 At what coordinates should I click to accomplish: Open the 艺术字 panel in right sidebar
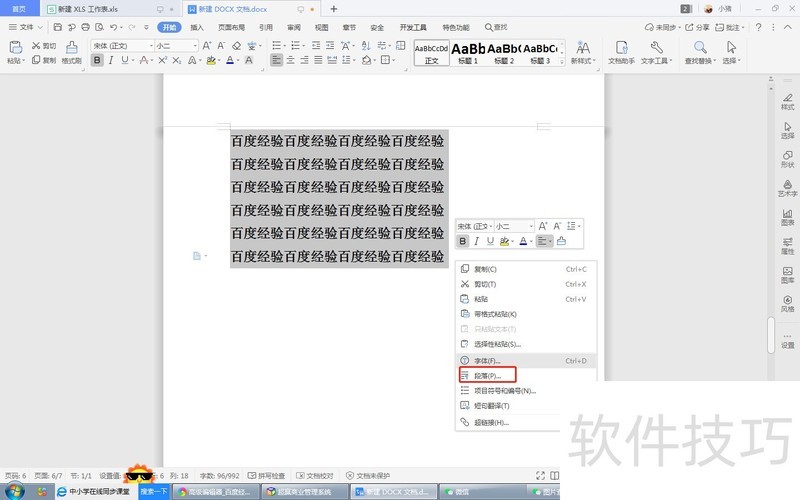coord(787,185)
